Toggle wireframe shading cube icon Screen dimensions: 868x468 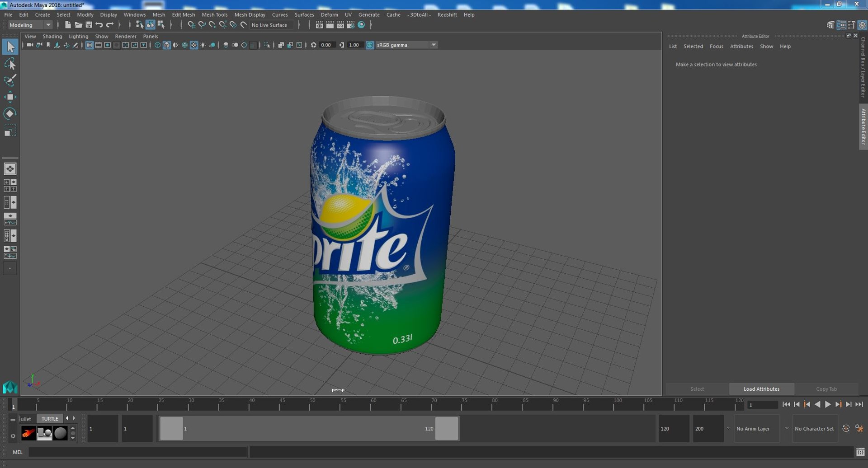pos(157,45)
